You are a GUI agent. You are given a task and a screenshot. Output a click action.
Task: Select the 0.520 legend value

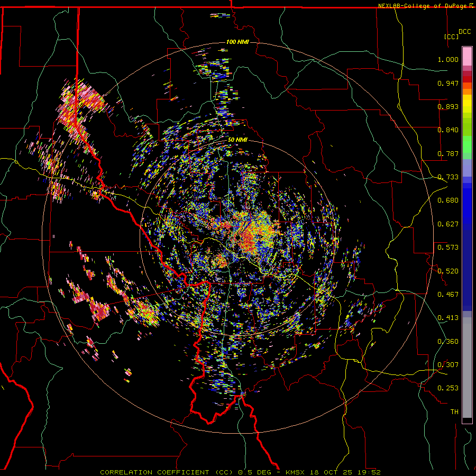click(x=448, y=271)
